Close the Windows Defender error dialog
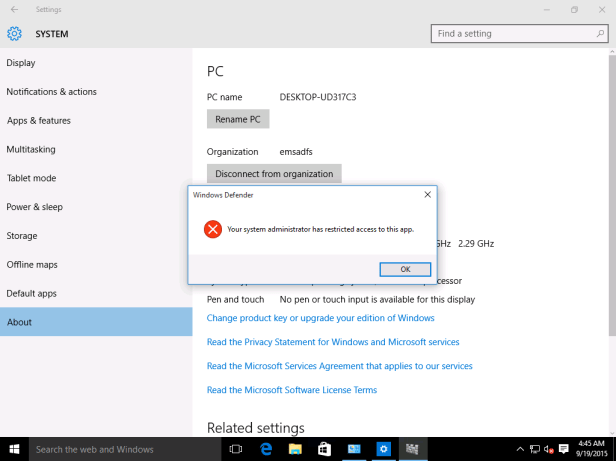The image size is (616, 461). [x=427, y=194]
